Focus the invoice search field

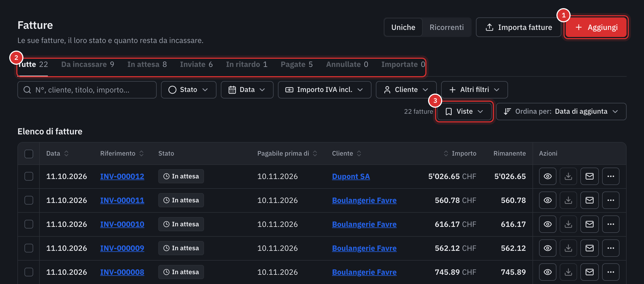click(x=87, y=90)
